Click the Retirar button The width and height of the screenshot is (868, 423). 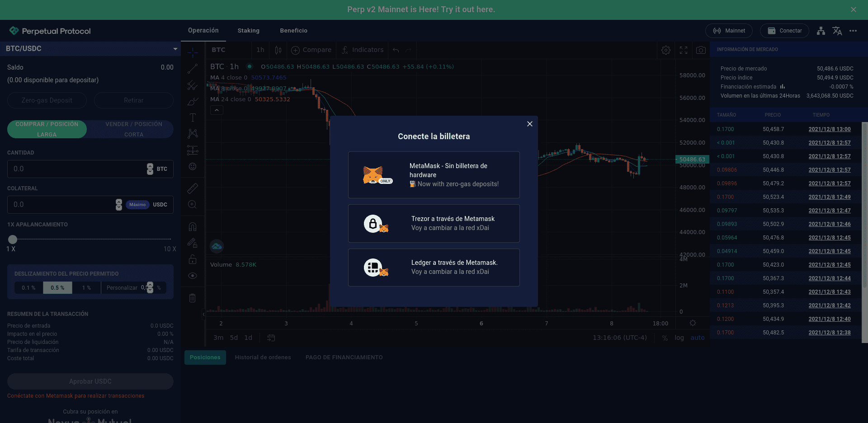pyautogui.click(x=134, y=100)
